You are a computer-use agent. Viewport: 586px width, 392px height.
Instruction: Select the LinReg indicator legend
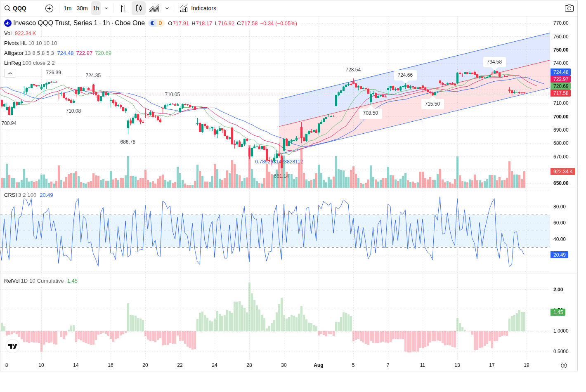coord(12,63)
